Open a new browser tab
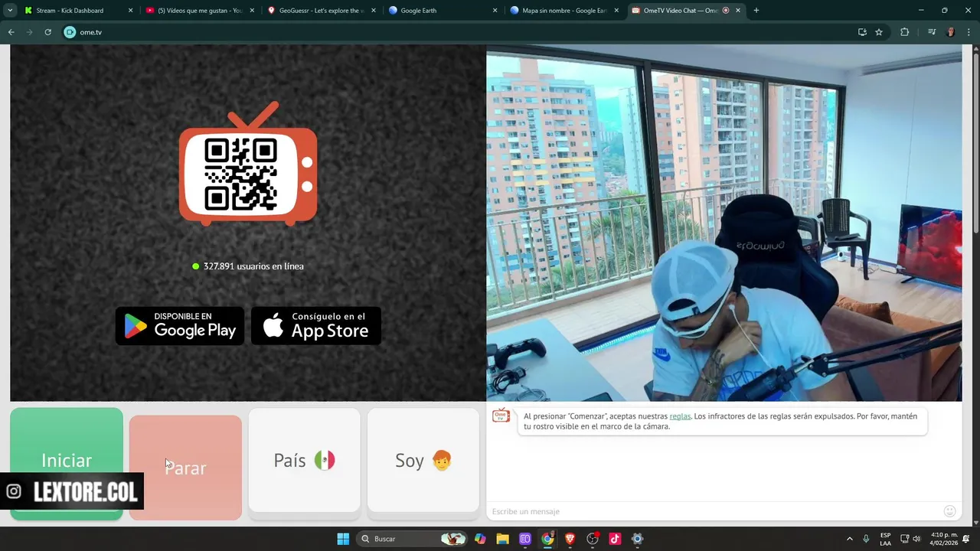The width and height of the screenshot is (980, 551). click(x=756, y=11)
